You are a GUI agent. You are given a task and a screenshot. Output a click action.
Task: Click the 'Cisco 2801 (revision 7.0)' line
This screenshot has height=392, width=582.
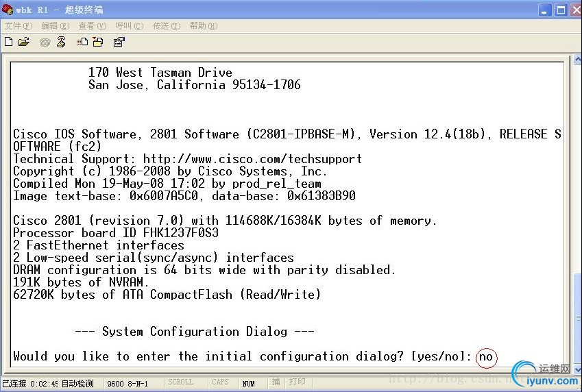(x=225, y=221)
